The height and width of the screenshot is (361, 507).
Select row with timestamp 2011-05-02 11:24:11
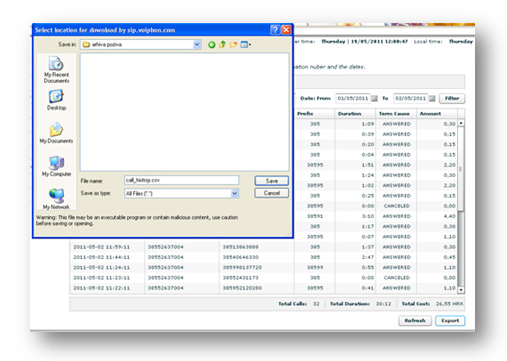(x=263, y=268)
